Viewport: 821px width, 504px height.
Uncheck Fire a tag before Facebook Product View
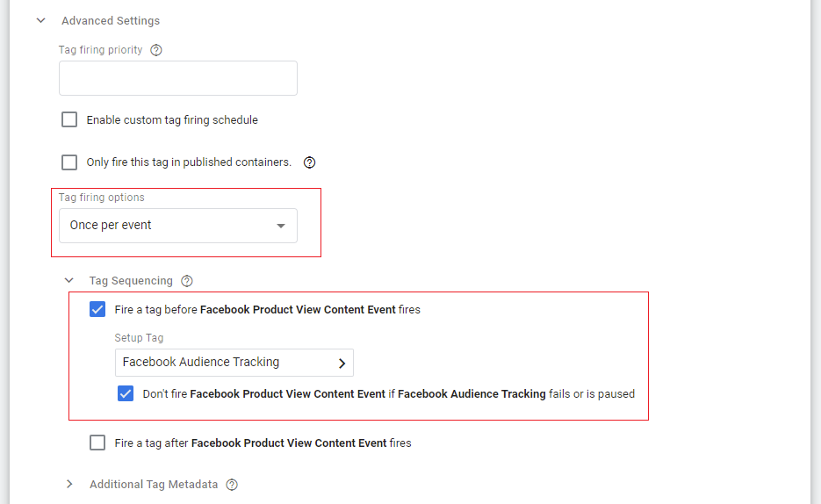tap(97, 309)
